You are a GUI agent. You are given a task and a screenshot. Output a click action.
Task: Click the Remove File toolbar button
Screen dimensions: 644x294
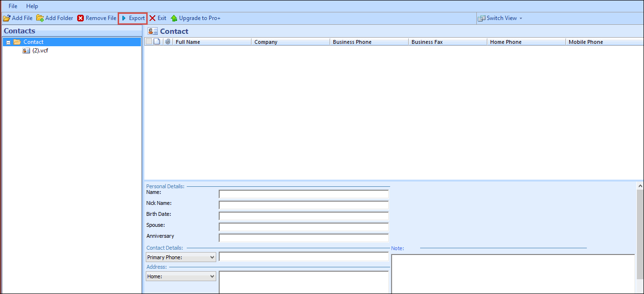coord(97,18)
